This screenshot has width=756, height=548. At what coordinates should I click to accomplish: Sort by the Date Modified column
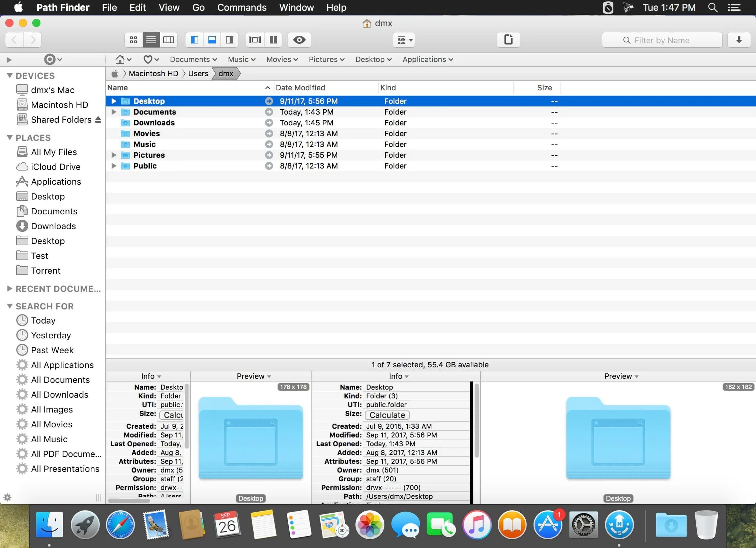tap(326, 88)
